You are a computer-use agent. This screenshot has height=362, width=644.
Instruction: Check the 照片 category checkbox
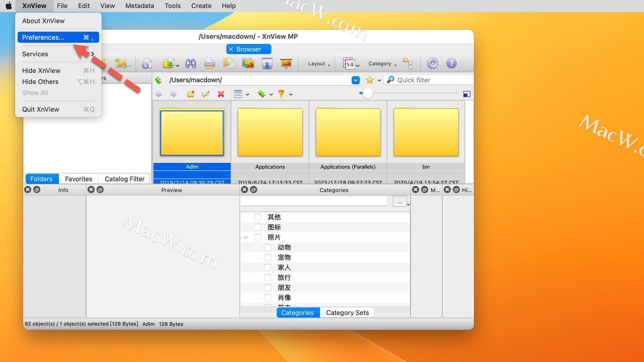point(257,237)
